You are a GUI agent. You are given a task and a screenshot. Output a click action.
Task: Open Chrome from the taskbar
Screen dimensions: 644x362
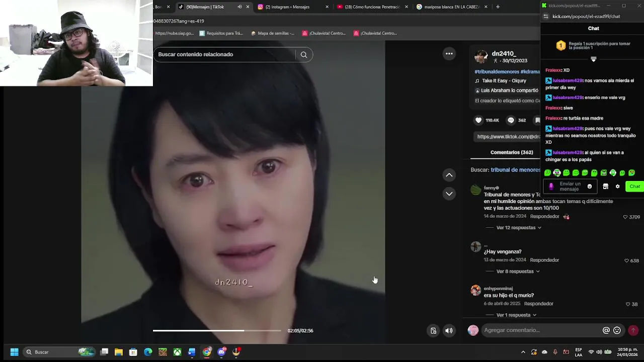207,352
